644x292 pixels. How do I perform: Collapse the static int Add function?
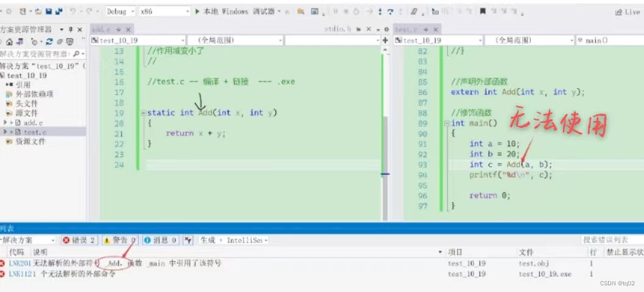pos(143,113)
